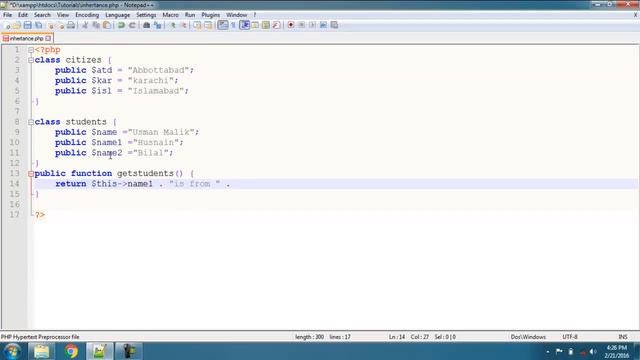Image resolution: width=640 pixels, height=360 pixels.
Task: Open Find with the binoculars icon
Action: [x=147, y=25]
